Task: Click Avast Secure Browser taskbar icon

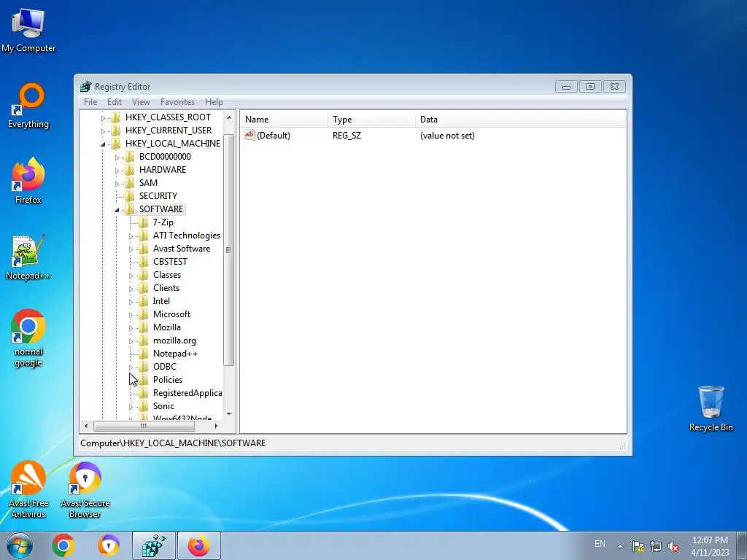Action: tap(109, 545)
